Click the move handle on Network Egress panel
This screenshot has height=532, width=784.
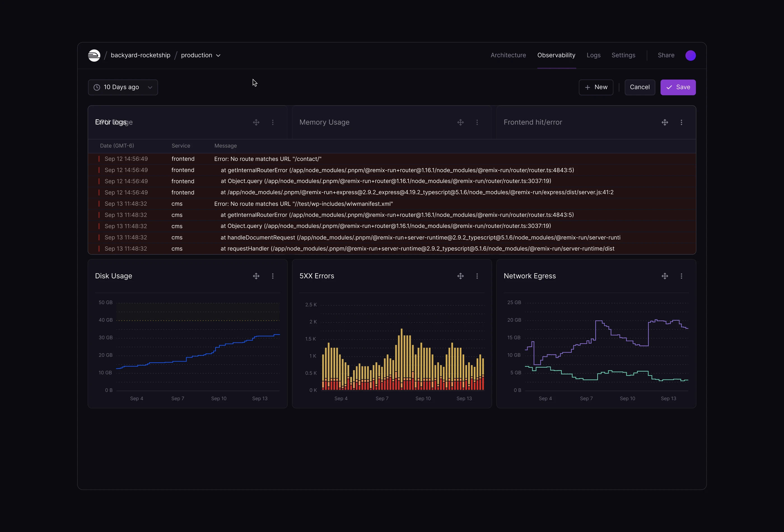(664, 276)
